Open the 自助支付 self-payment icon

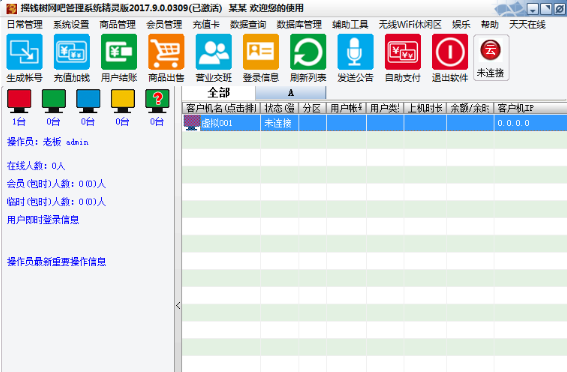[403, 52]
